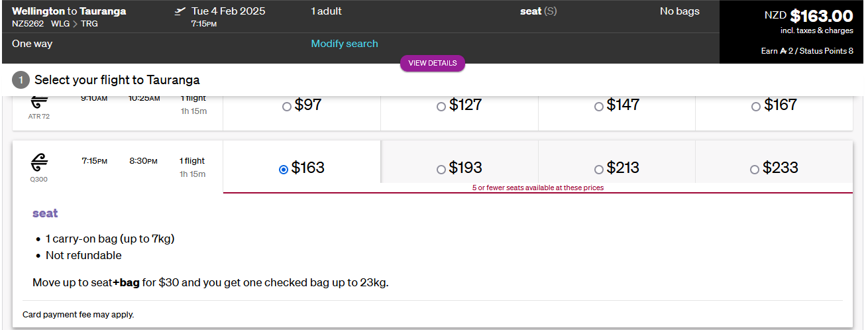The height and width of the screenshot is (330, 868).
Task: Click the NZD $163.00 total price box
Action: pos(794,32)
